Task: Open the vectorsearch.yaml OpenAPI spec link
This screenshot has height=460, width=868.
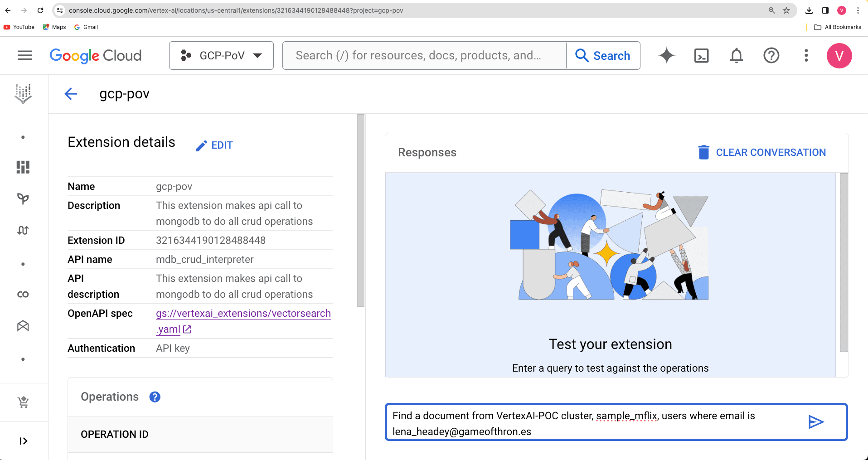Action: (243, 314)
